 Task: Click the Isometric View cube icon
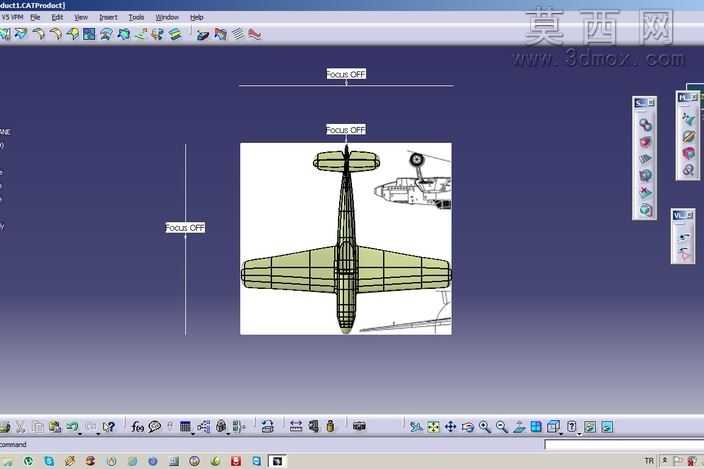pos(553,426)
